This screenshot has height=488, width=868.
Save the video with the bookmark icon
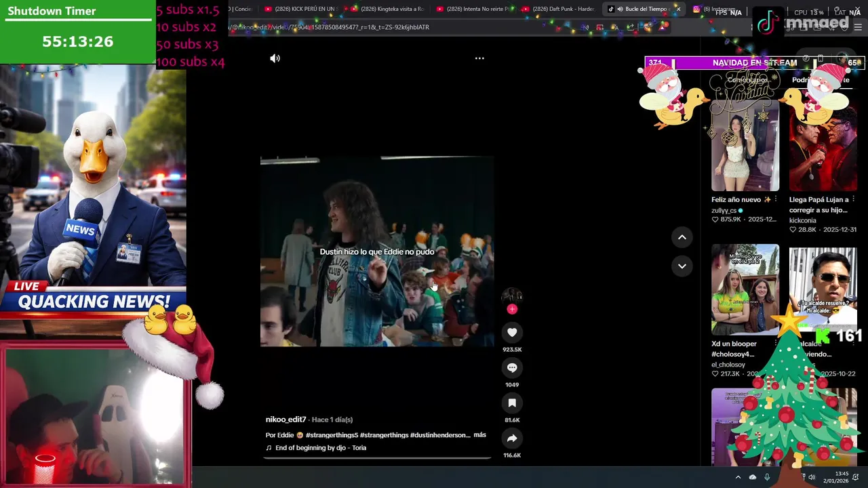point(512,403)
